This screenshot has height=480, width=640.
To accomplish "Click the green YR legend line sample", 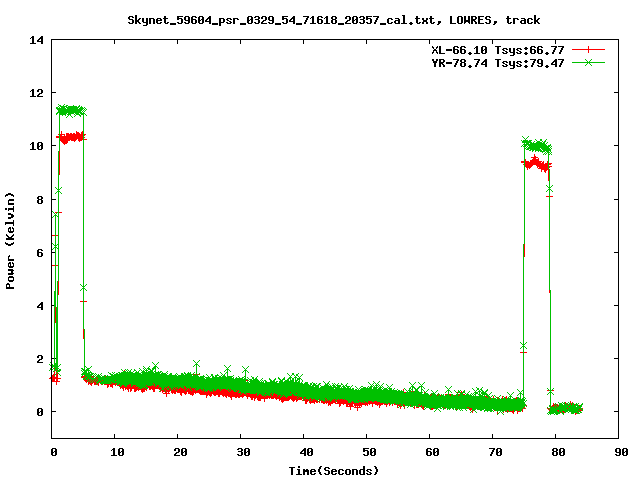I will pos(588,62).
